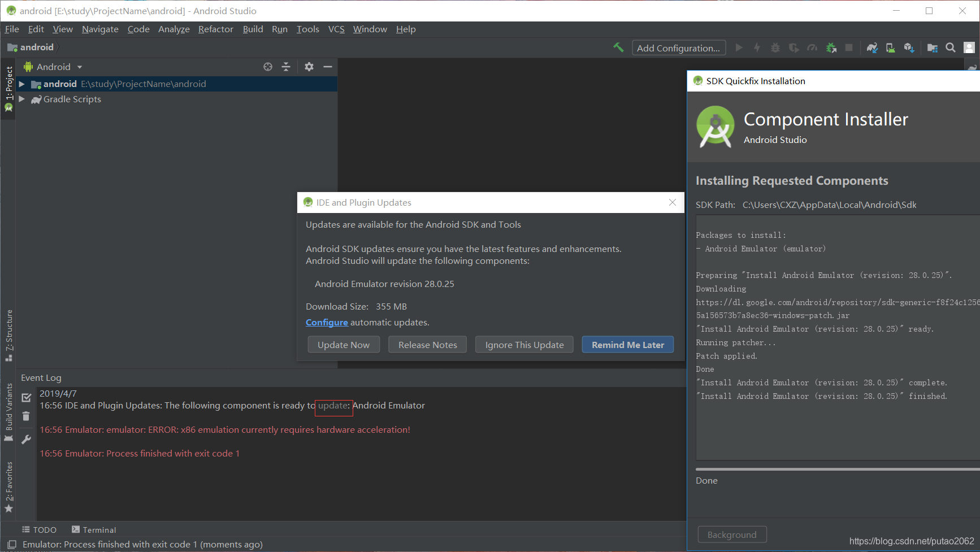980x552 pixels.
Task: Toggle the 2: Favorites side tab
Action: [8, 487]
